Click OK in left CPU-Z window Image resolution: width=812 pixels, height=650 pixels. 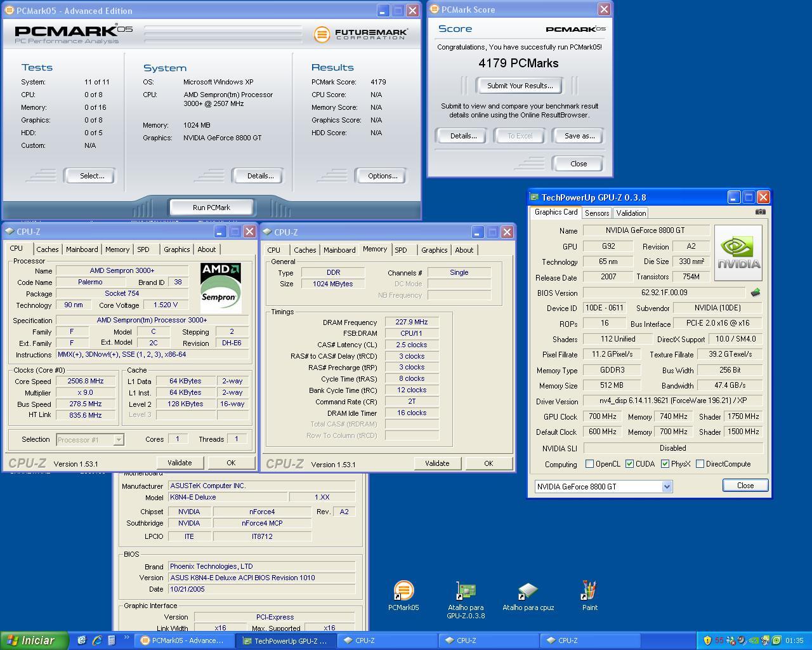tap(231, 463)
